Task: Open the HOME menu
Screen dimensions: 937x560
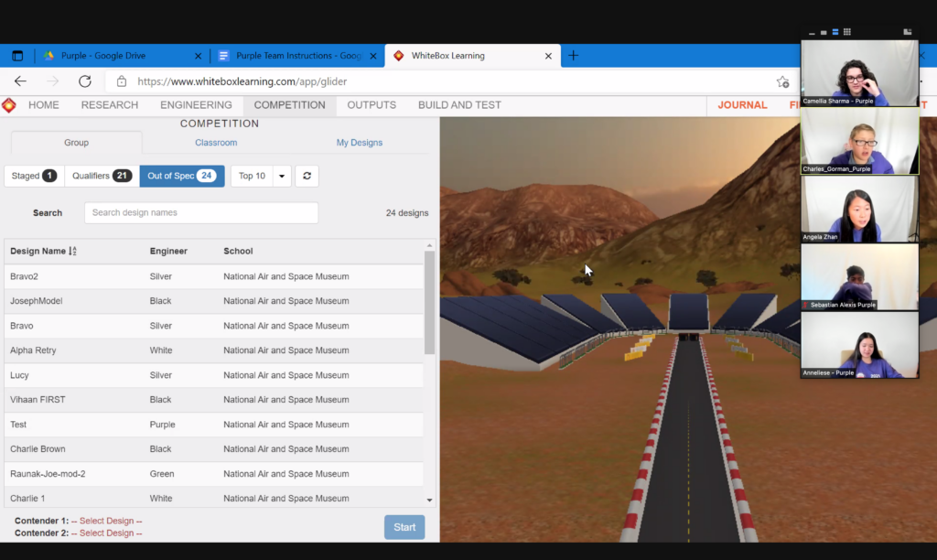Action: click(x=44, y=105)
